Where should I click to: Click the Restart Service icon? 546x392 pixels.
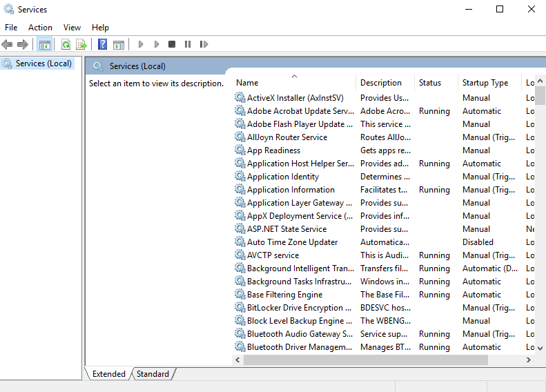pos(204,44)
